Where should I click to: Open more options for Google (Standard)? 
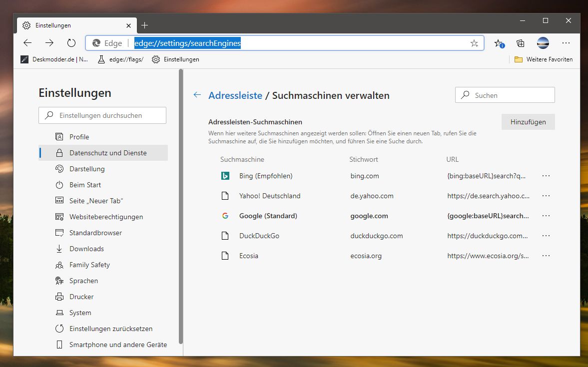click(x=546, y=216)
